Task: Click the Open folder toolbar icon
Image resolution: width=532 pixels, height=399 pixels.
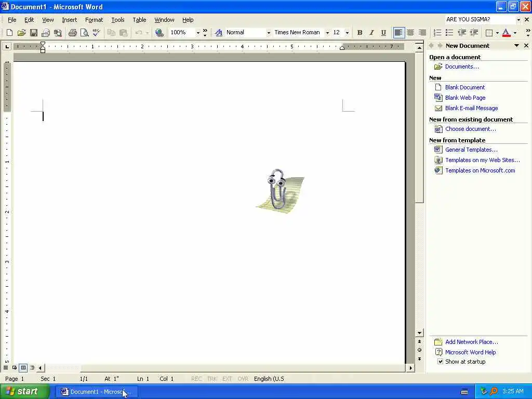Action: point(21,33)
